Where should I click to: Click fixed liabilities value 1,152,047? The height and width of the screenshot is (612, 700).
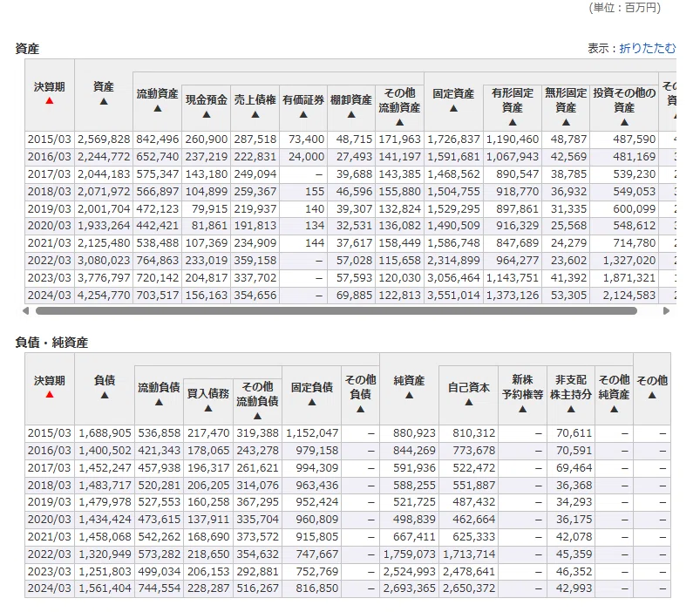tap(312, 433)
